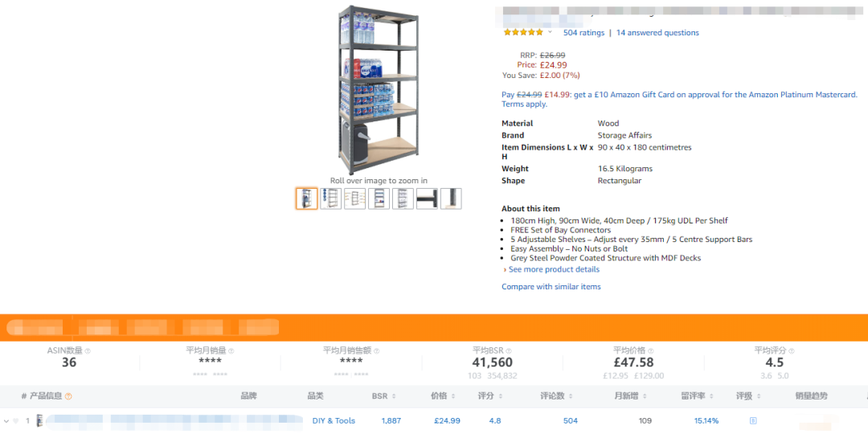Click the rating badge icon in row 1
The width and height of the screenshot is (868, 434).
pyautogui.click(x=752, y=420)
